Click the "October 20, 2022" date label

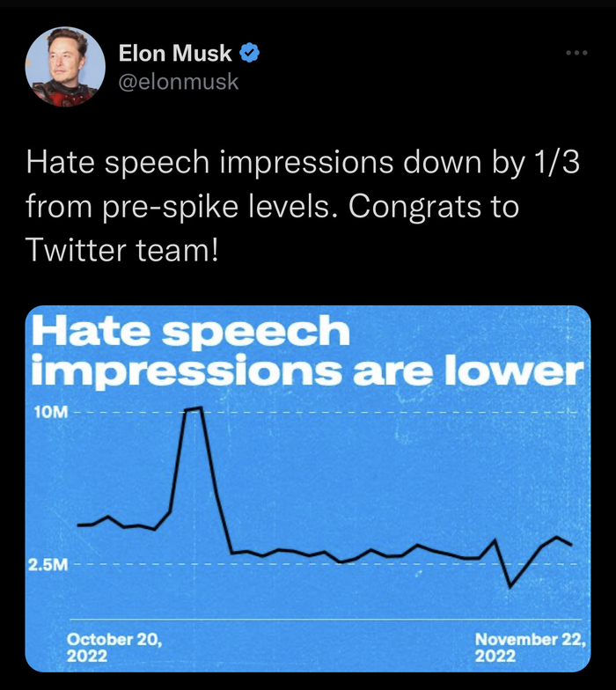[x=114, y=648]
